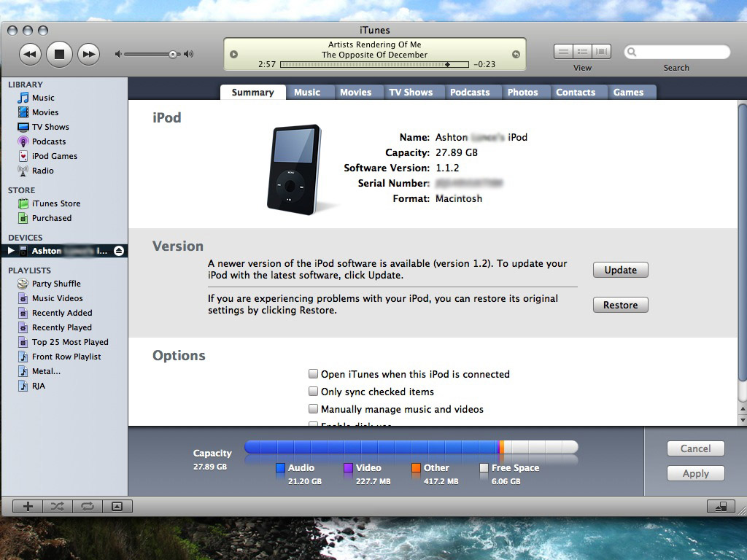Image resolution: width=747 pixels, height=560 pixels.
Task: Click the right circular arrow in the now-playing display
Action: 516,54
